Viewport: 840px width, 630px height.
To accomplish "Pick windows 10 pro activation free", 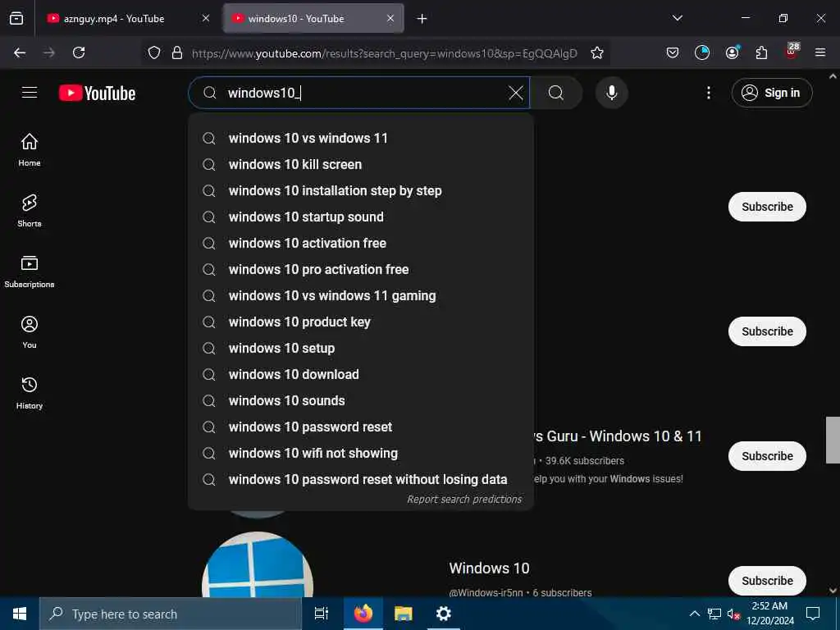I will (x=361, y=269).
